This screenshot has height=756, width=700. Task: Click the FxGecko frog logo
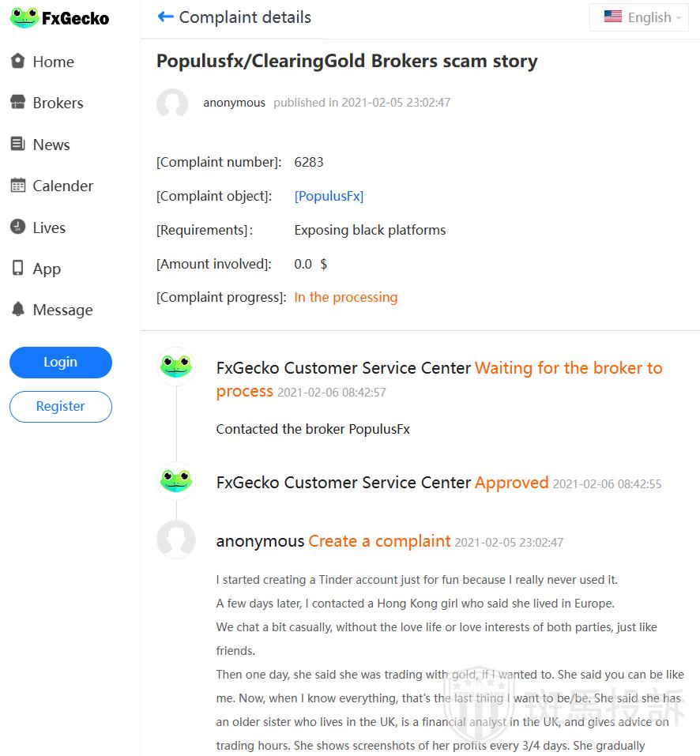(24, 17)
